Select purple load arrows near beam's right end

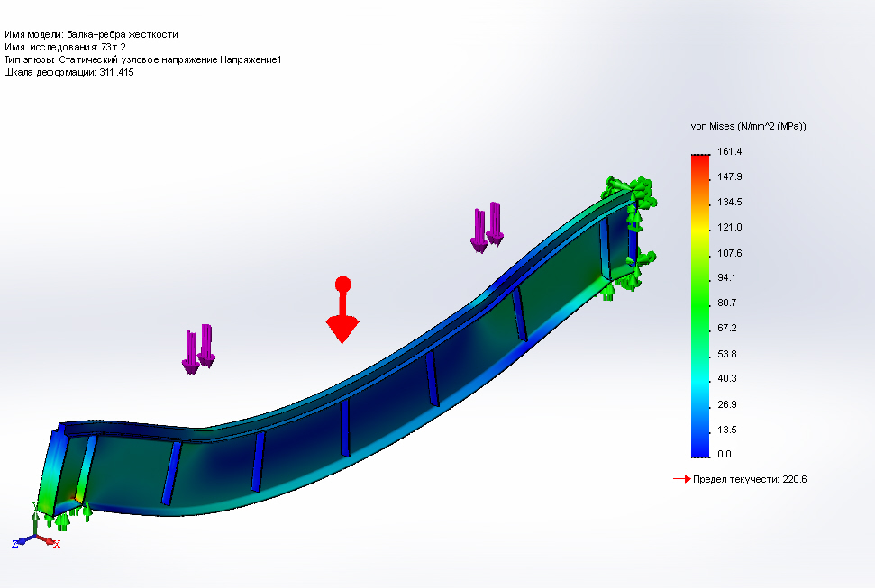488,228
